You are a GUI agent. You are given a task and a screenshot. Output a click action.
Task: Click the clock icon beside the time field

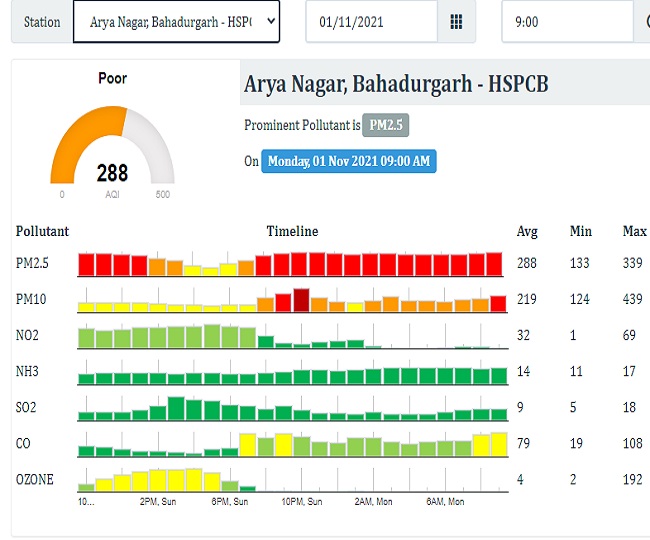tap(644, 21)
